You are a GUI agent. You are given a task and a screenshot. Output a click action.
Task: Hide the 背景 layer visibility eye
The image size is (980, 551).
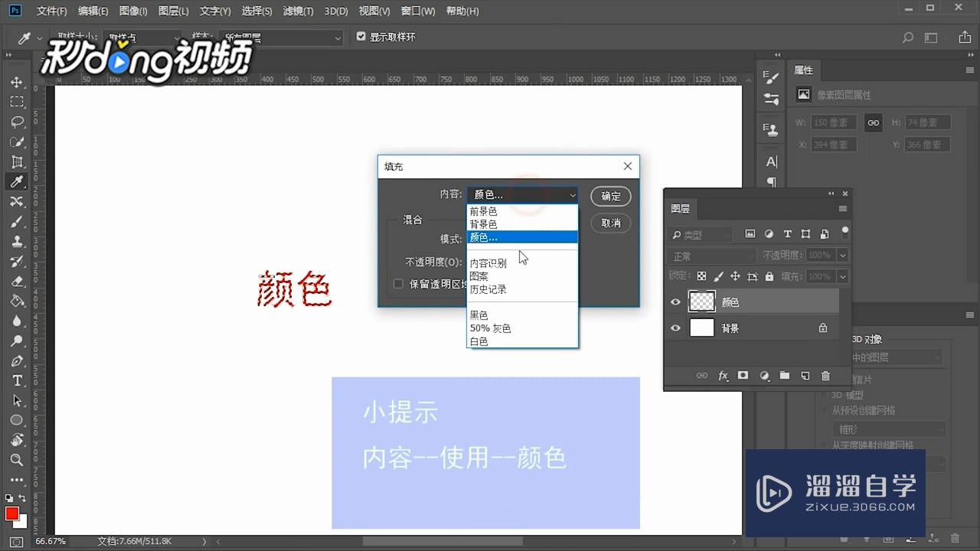tap(675, 328)
